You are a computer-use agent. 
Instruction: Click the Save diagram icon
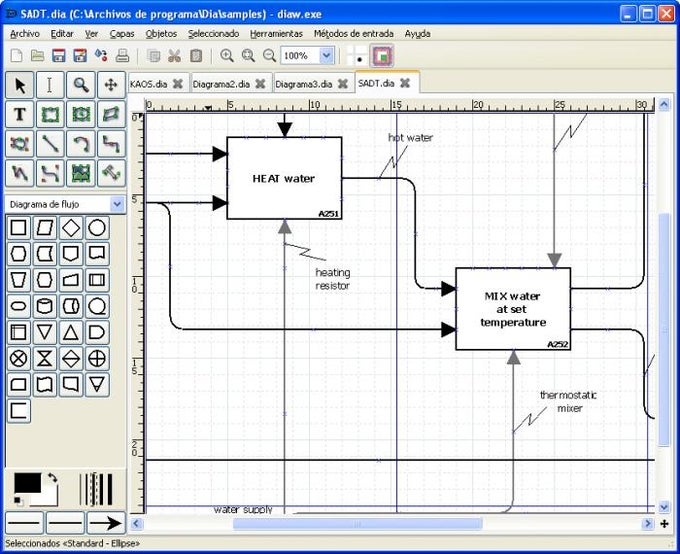point(59,56)
